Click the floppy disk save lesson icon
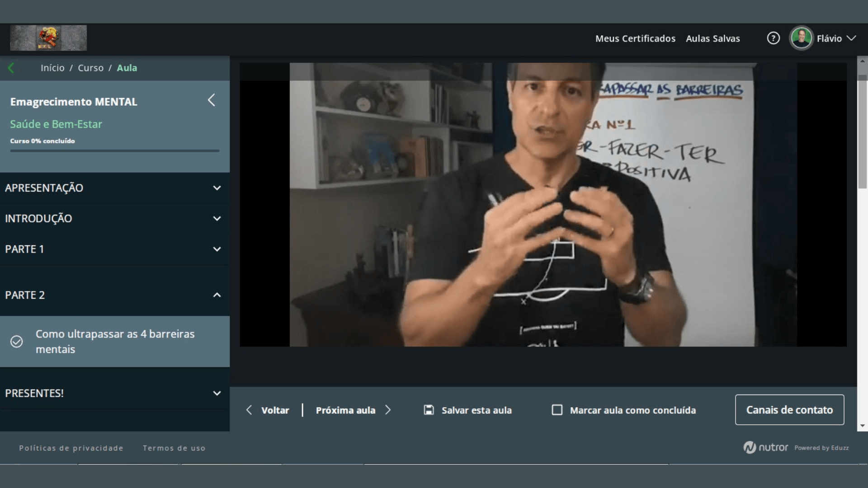868x488 pixels. coord(429,410)
